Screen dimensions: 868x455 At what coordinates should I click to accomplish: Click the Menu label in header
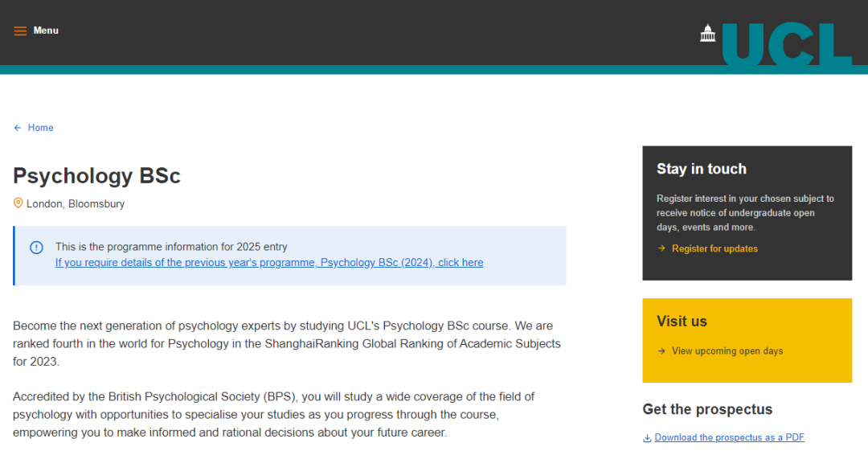[x=46, y=31]
